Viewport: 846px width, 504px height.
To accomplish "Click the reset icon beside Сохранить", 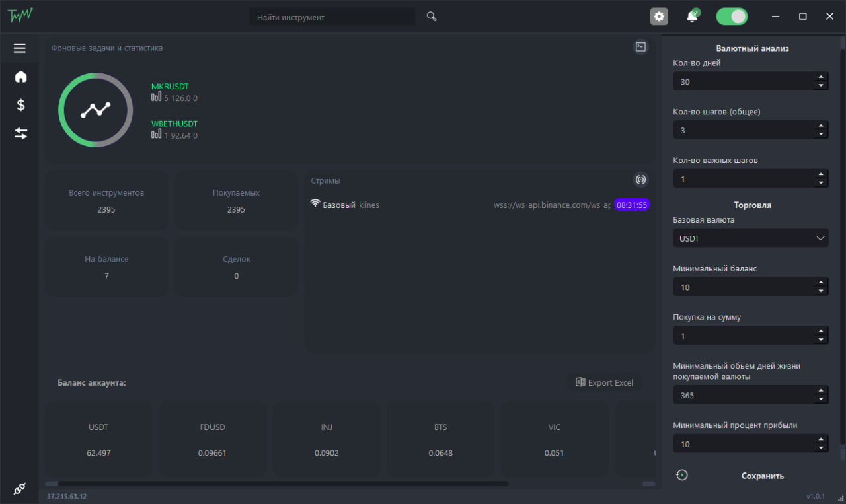I will [x=682, y=475].
